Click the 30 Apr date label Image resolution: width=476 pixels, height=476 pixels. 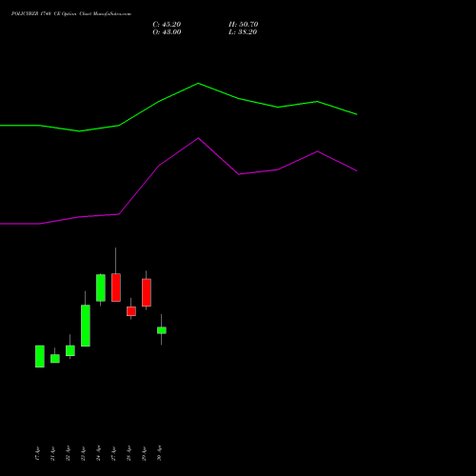160,453
